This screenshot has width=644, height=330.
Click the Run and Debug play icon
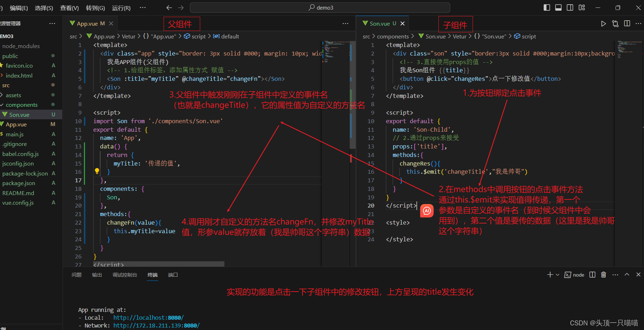pyautogui.click(x=603, y=23)
